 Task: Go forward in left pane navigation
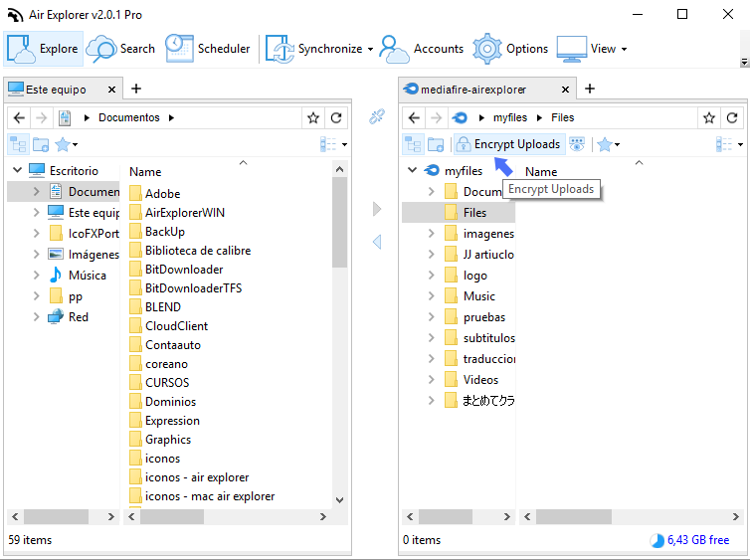(x=42, y=117)
